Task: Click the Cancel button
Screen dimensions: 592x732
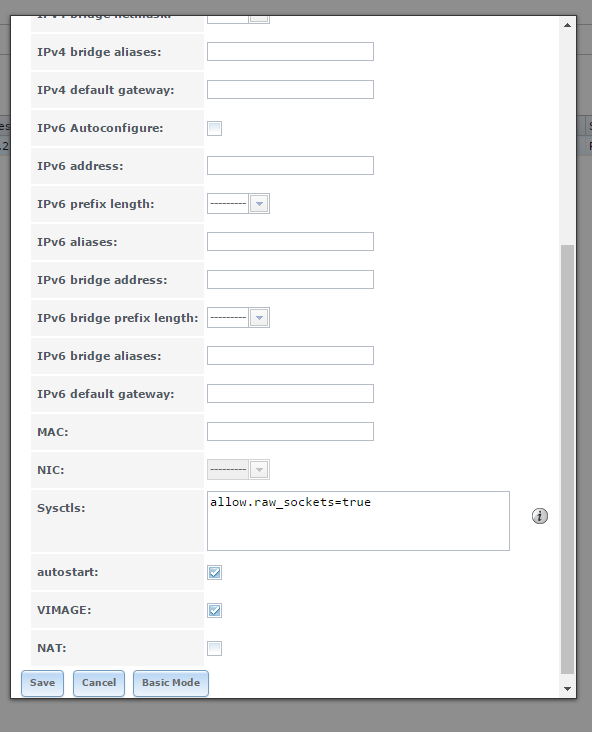Action: pyautogui.click(x=99, y=683)
